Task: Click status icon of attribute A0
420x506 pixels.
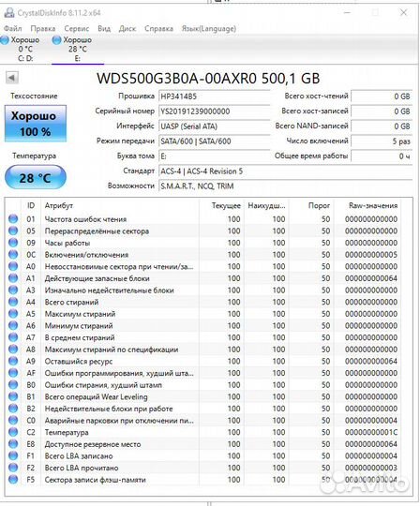Action: click(13, 266)
